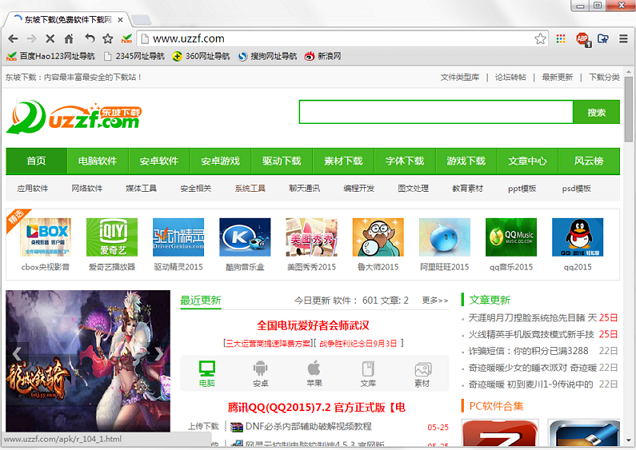Click the site search input field

pyautogui.click(x=436, y=112)
